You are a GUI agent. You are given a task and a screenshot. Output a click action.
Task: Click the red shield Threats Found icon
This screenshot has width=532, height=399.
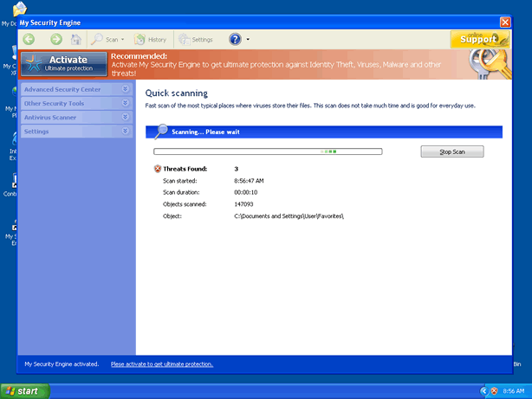coord(158,169)
